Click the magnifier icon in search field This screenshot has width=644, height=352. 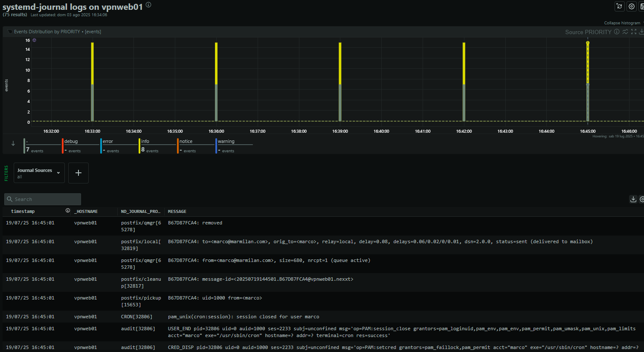point(9,199)
